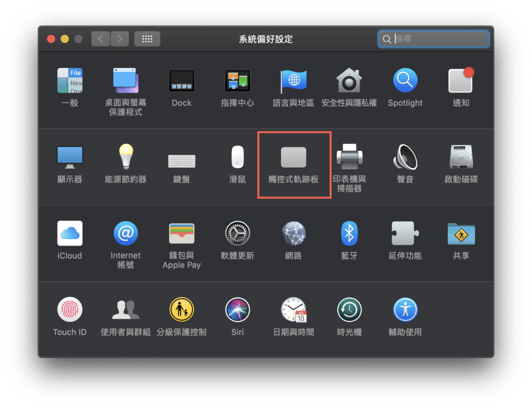Open the Dock preferences icon
The height and width of the screenshot is (408, 532).
pos(182,80)
